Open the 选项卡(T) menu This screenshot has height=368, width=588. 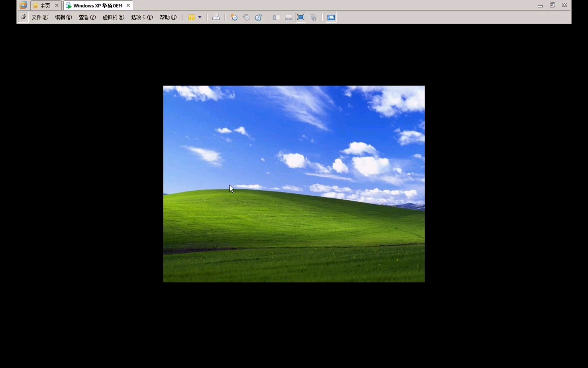[142, 17]
